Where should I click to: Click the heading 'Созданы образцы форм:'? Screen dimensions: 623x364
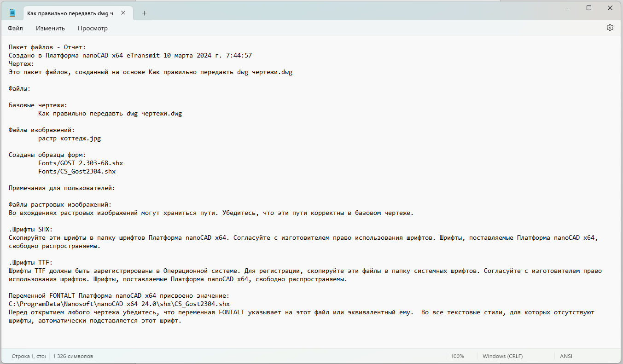point(47,155)
